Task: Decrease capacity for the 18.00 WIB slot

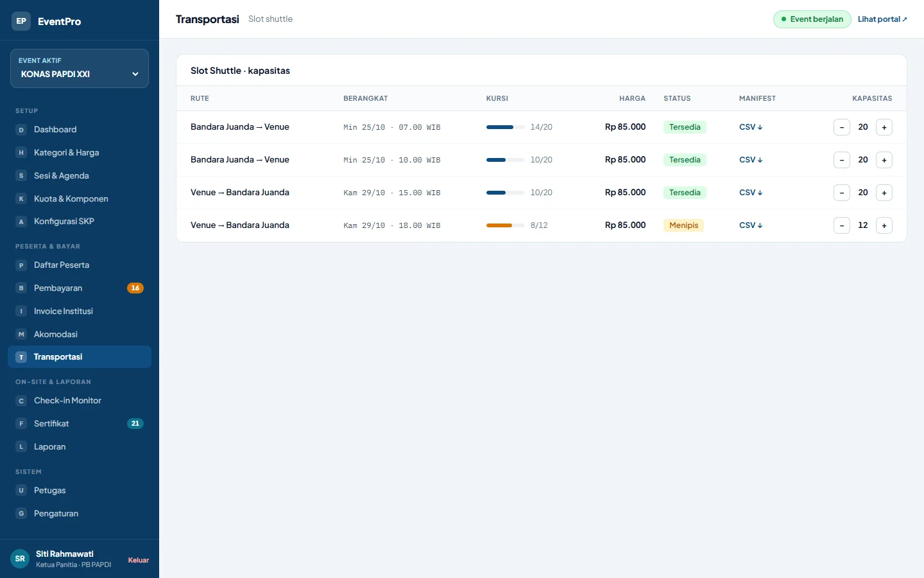Action: pyautogui.click(x=842, y=225)
